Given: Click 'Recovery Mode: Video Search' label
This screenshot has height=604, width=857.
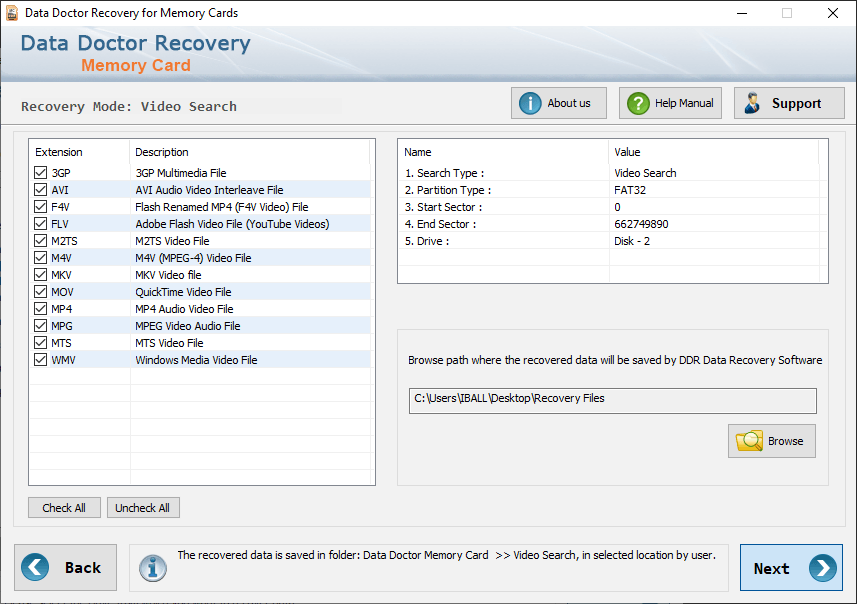Looking at the screenshot, I should pos(129,106).
